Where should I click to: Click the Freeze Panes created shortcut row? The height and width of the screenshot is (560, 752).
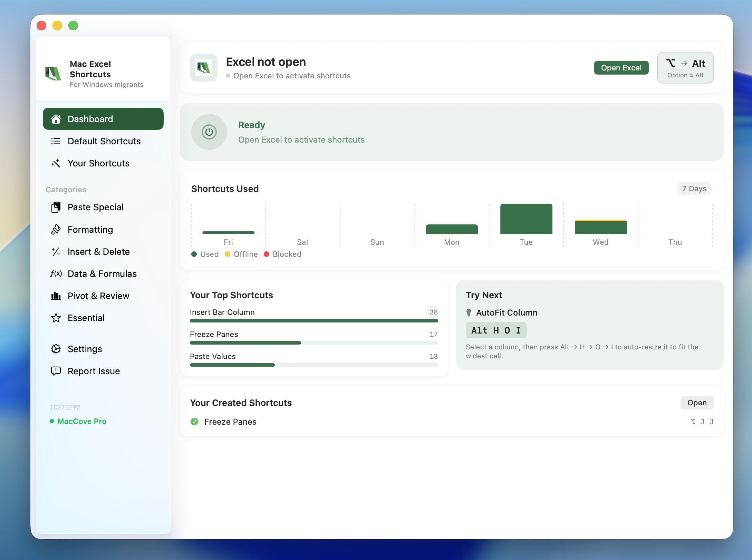coord(452,422)
